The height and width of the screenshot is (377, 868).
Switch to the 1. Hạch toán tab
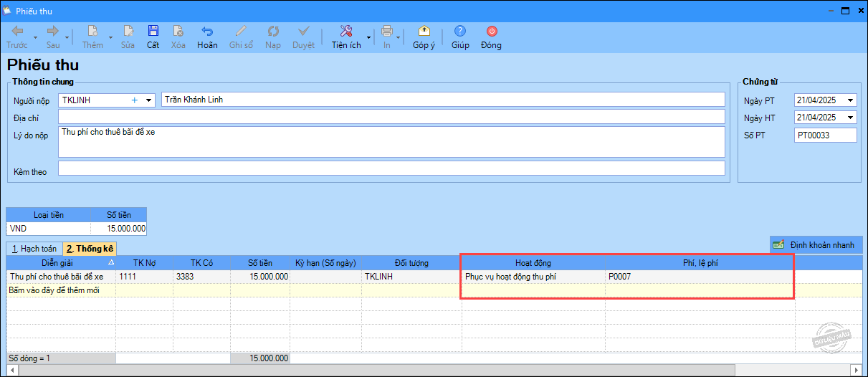(x=33, y=249)
